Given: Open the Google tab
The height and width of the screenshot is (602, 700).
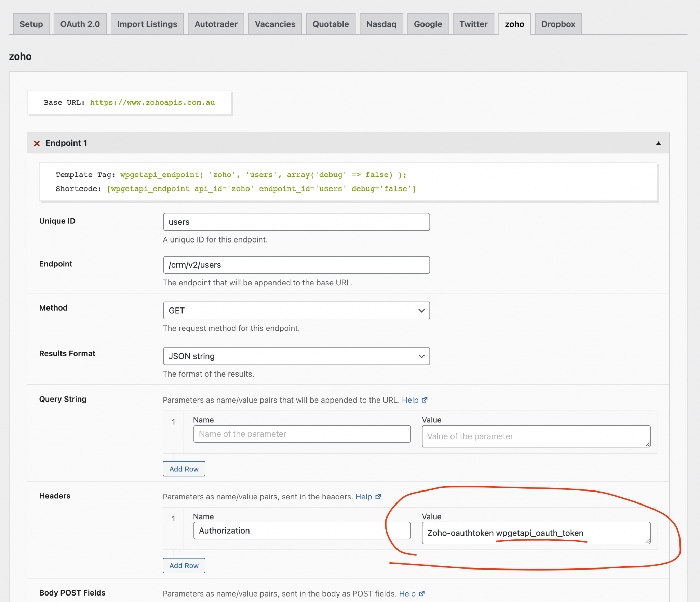Looking at the screenshot, I should pyautogui.click(x=428, y=24).
